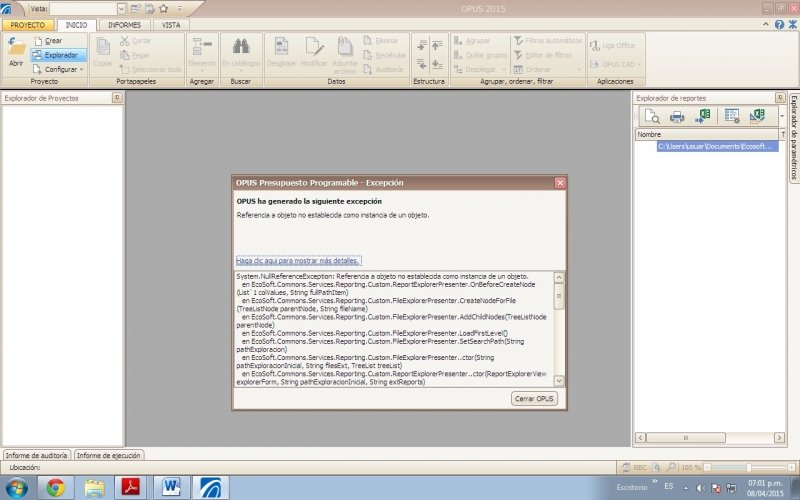Click the report configuration icon in reports toolbar
Image resolution: width=800 pixels, height=500 pixels.
click(x=732, y=117)
